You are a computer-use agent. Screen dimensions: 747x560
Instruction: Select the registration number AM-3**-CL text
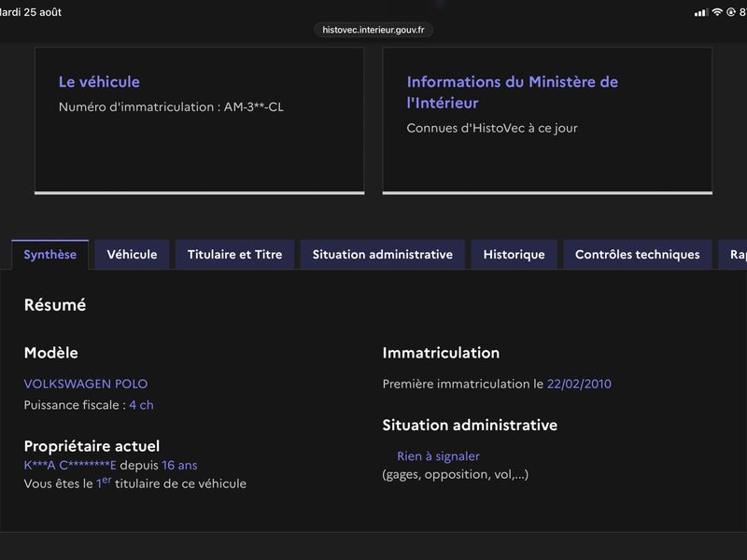point(254,107)
